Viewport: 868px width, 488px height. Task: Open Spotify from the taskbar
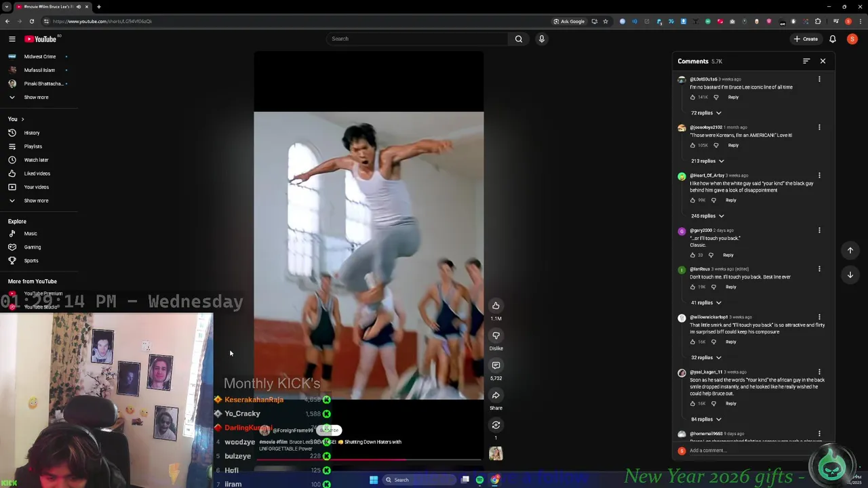[x=479, y=480]
